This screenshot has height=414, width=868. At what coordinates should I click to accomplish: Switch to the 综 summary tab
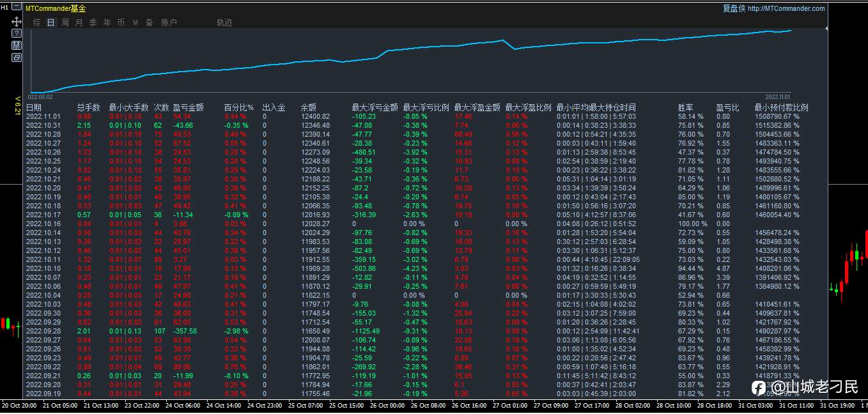(x=36, y=22)
